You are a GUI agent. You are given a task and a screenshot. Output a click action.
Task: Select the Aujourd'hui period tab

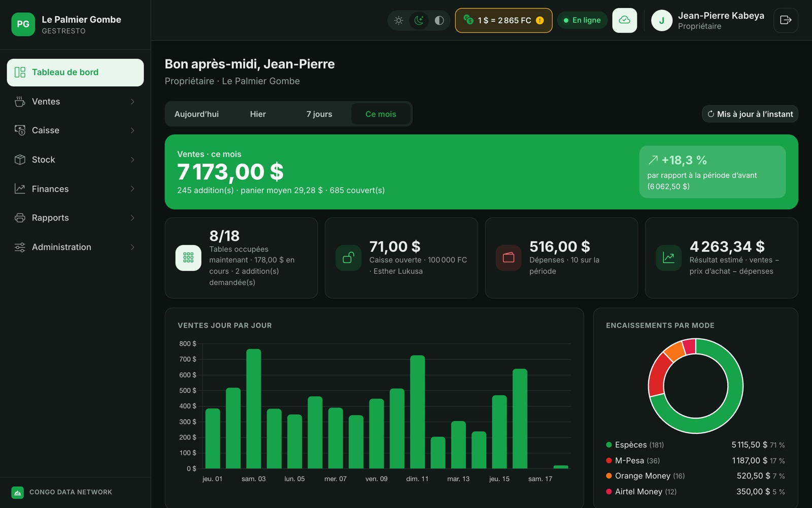pyautogui.click(x=196, y=114)
